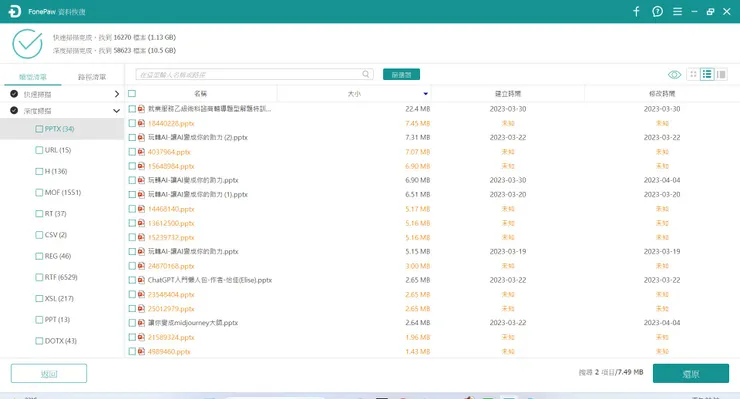Viewport: 740px width, 399px height.
Task: Switch to the path list tab
Action: click(92, 77)
